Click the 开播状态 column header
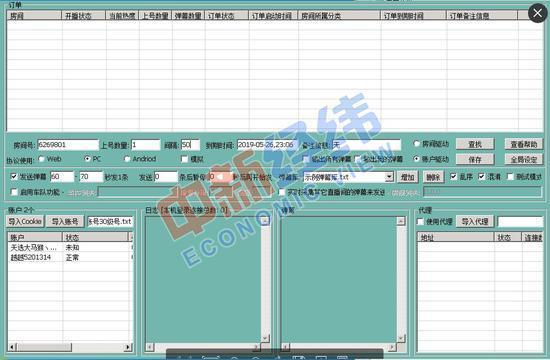The image size is (550, 360). [84, 15]
